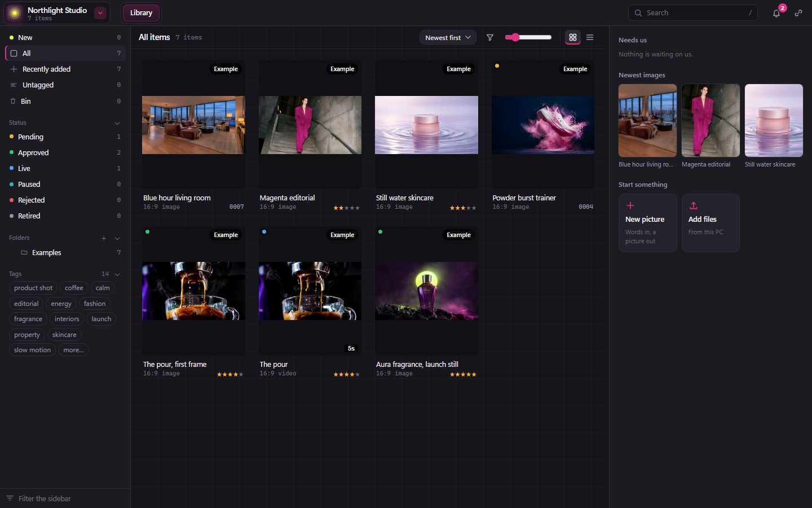Click the Filter the sidebar field
812x508 pixels.
tap(65, 498)
